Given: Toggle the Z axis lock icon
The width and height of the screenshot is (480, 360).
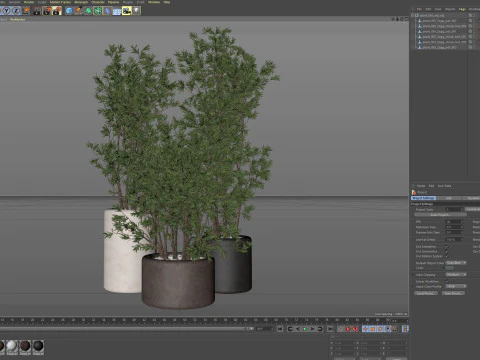Looking at the screenshot, I should tap(16, 11).
